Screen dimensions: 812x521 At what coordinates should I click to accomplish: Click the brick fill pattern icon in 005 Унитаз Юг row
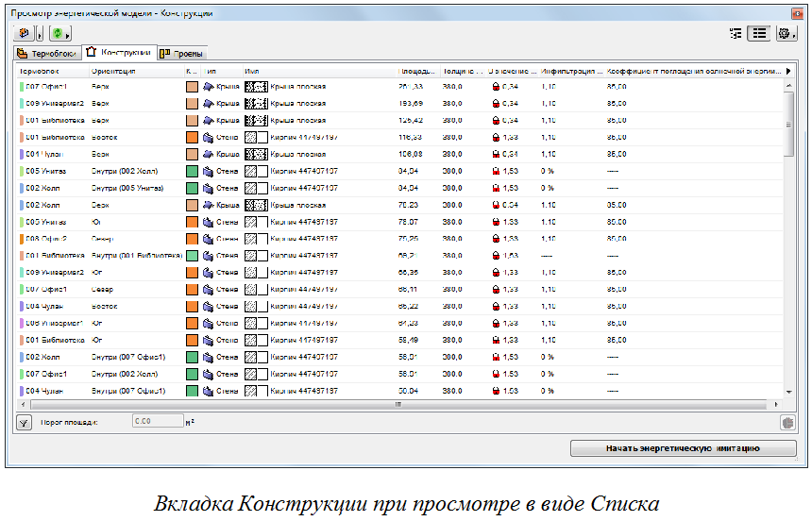256,222
